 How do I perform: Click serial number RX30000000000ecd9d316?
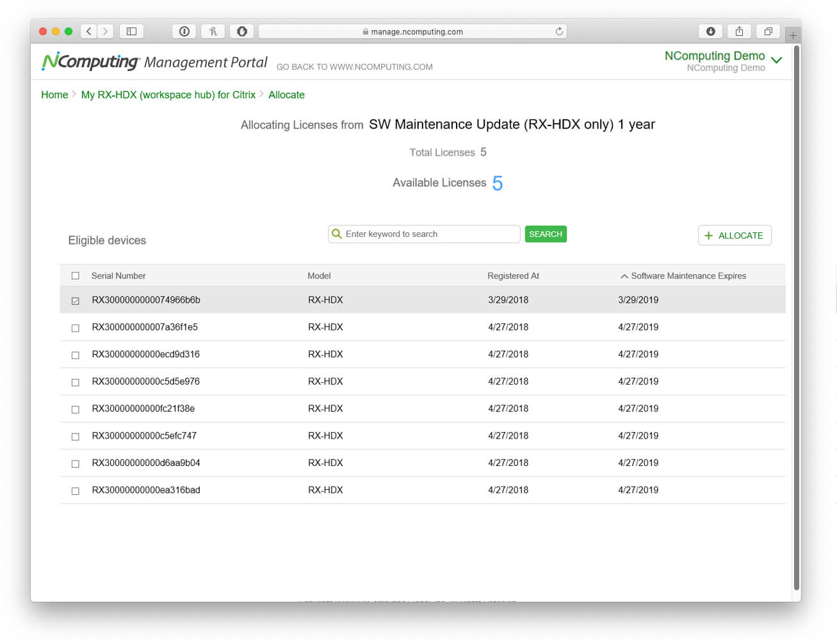[x=146, y=354]
